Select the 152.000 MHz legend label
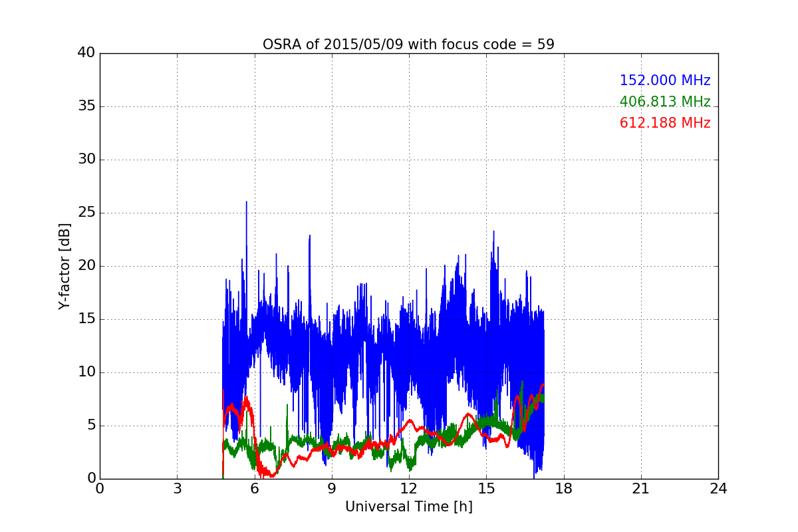Viewport: 798px width, 532px height. pos(665,80)
